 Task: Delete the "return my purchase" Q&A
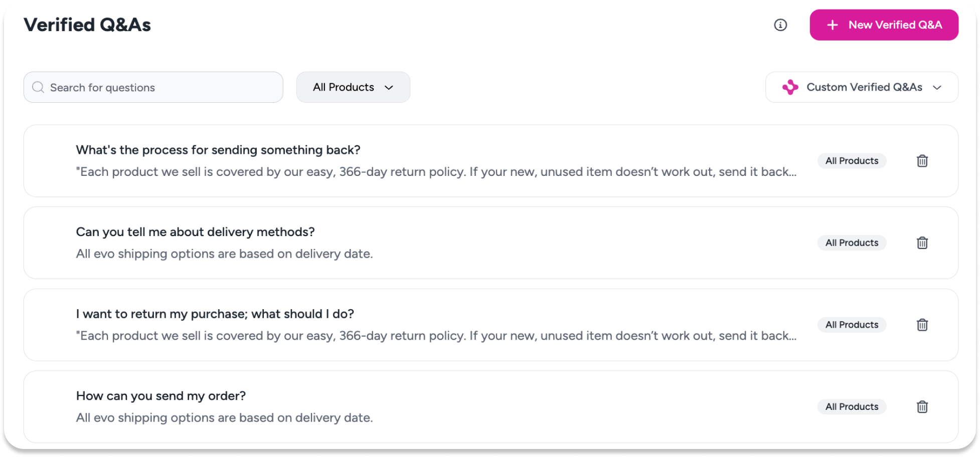click(x=922, y=325)
